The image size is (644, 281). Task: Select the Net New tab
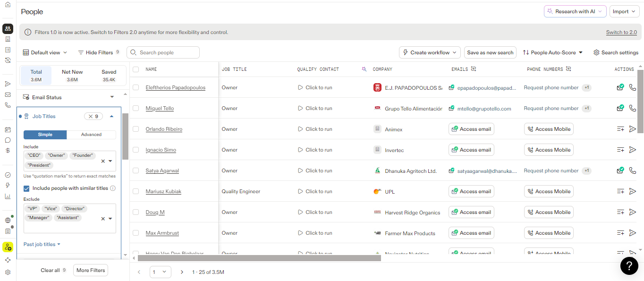pos(72,76)
